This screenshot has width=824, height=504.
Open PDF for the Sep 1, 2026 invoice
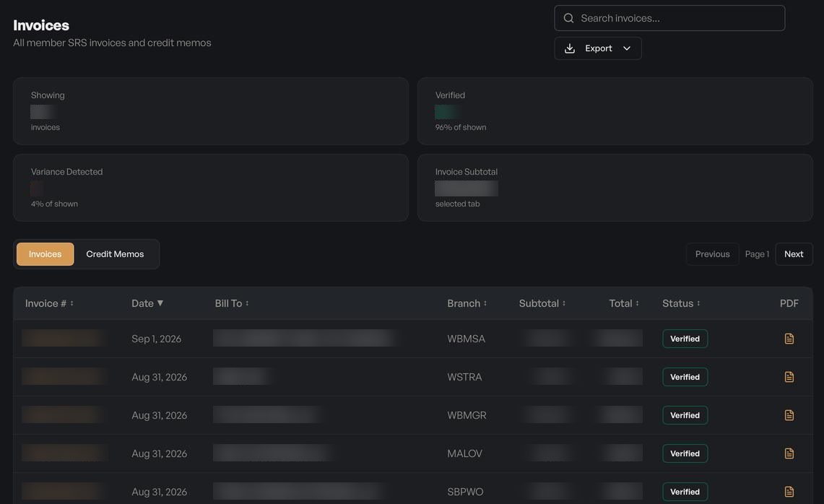click(x=789, y=339)
